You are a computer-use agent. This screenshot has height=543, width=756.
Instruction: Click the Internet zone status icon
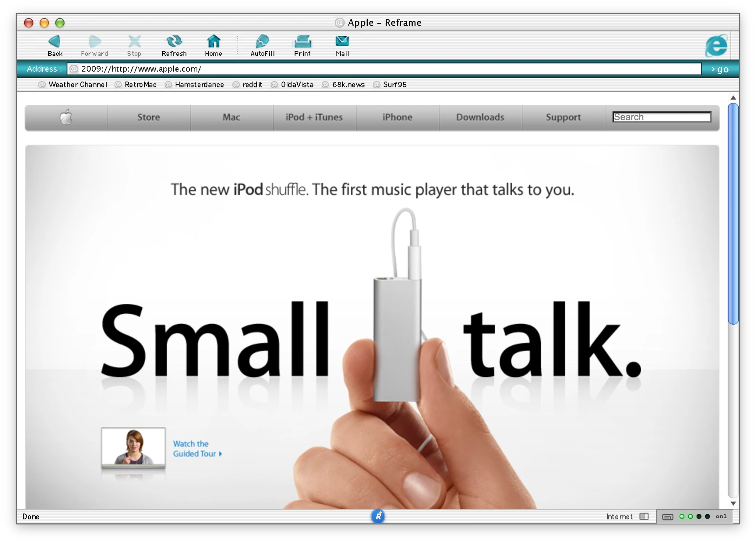pos(644,517)
